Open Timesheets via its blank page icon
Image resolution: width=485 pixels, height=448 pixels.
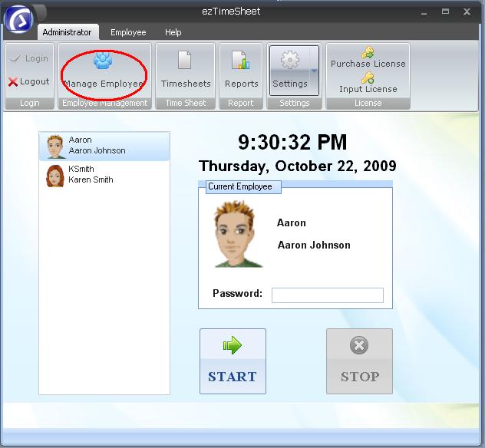[x=185, y=60]
